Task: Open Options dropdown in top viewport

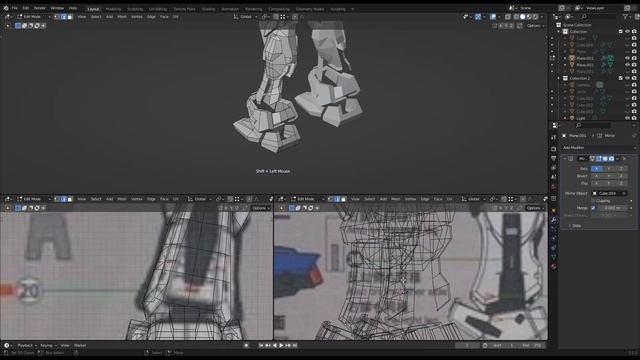Action: click(x=535, y=26)
